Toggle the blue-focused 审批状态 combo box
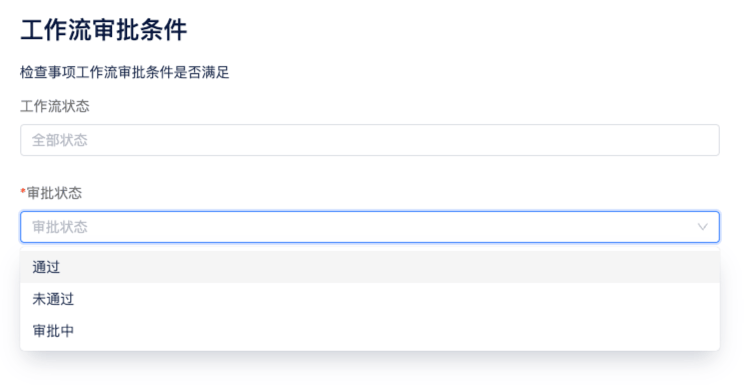Viewport: 745px width, 385px height. 370,227
